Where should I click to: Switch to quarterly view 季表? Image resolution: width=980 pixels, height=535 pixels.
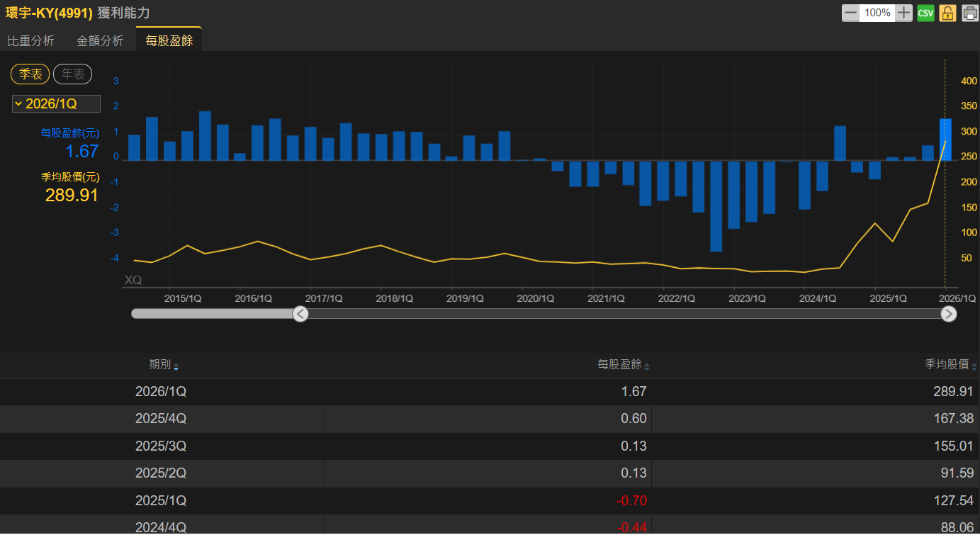[30, 74]
